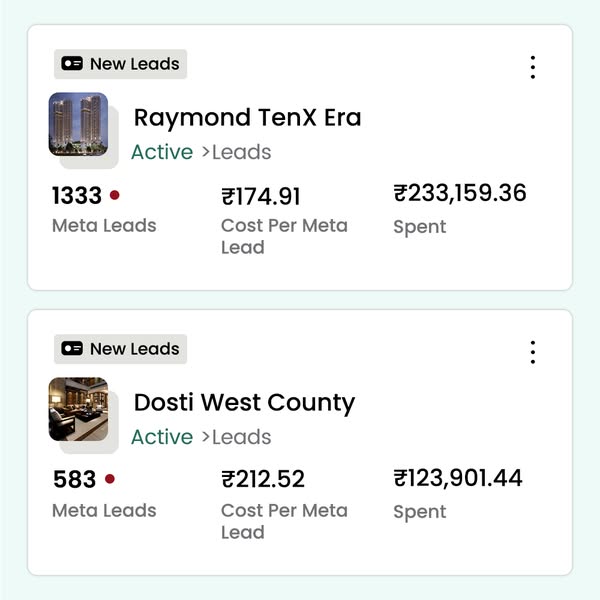Open Raymond TenX Era tower thumbnail
Viewport: 600px width, 600px height.
pos(78,124)
